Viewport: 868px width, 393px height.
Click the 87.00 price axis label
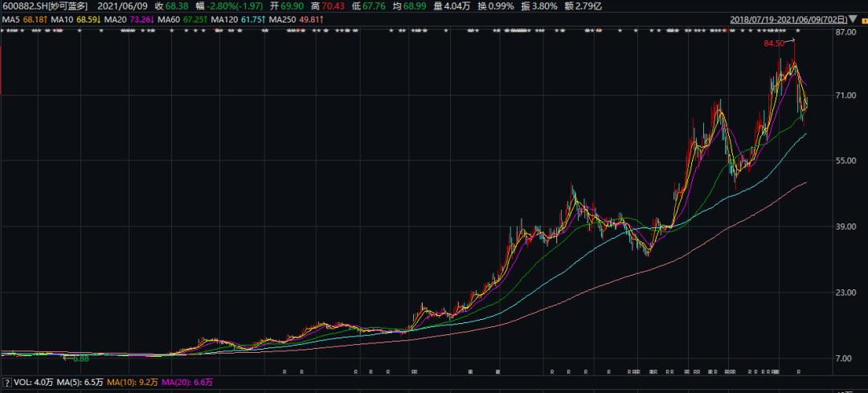coord(845,31)
